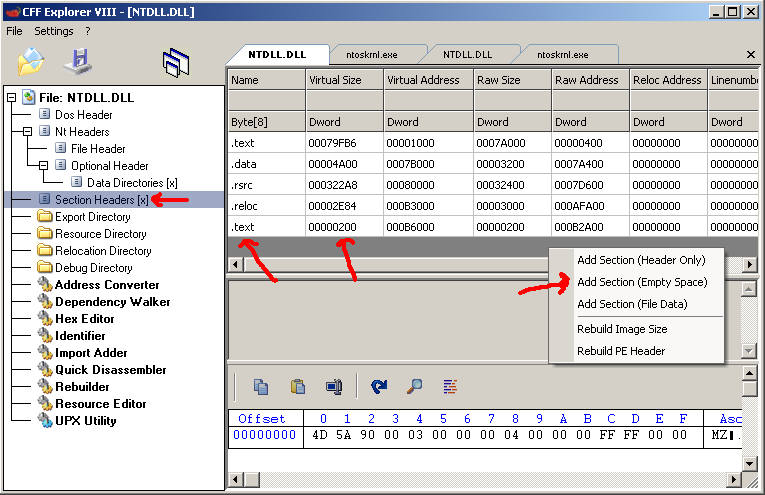Viewport: 765px width, 495px height.
Task: Choose Rebuild Image Size
Action: [622, 329]
